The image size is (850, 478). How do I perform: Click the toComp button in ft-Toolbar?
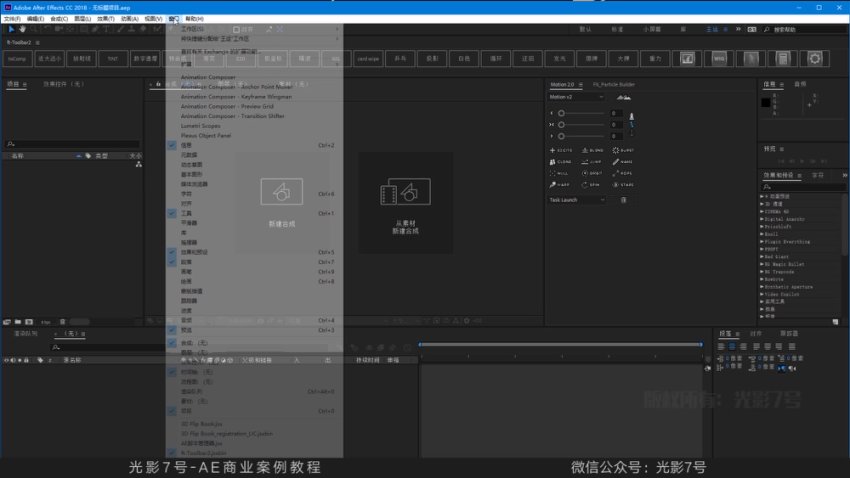point(17,59)
